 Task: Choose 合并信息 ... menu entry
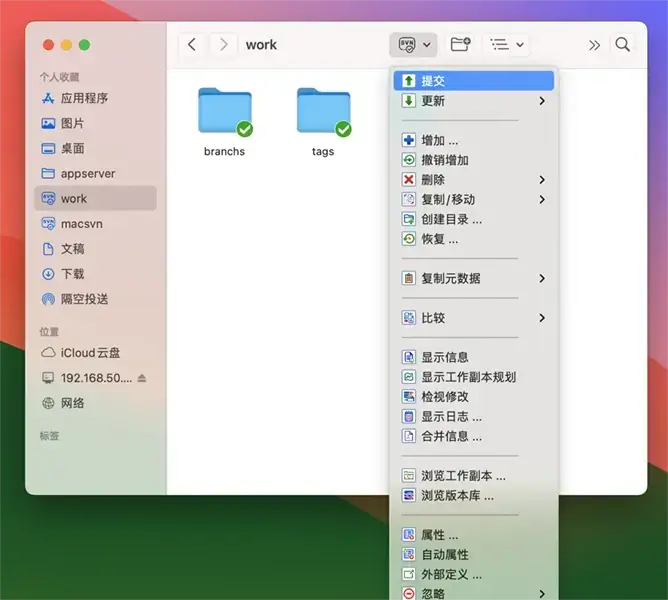click(474, 436)
